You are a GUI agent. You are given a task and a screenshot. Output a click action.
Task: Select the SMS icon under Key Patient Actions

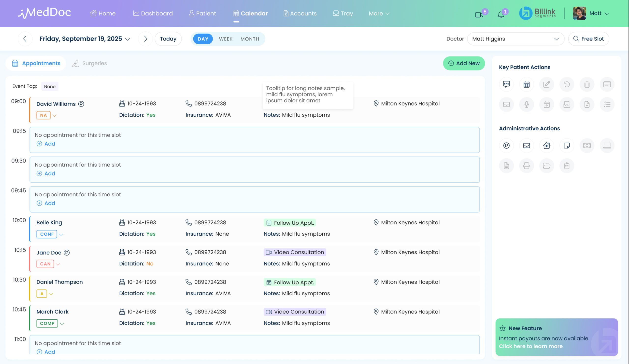pos(506,84)
